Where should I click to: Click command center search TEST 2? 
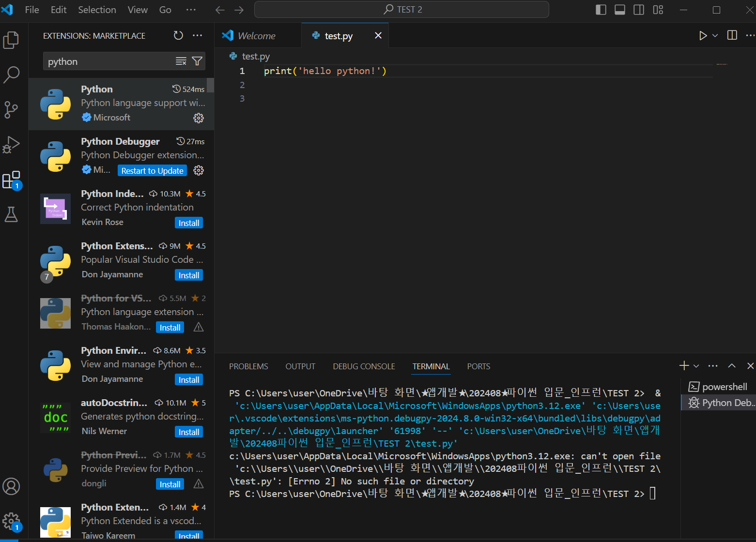(401, 10)
